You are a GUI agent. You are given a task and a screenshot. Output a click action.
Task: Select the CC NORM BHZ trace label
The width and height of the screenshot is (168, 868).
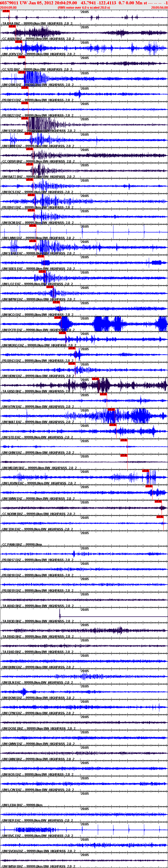pyautogui.click(x=38, y=514)
